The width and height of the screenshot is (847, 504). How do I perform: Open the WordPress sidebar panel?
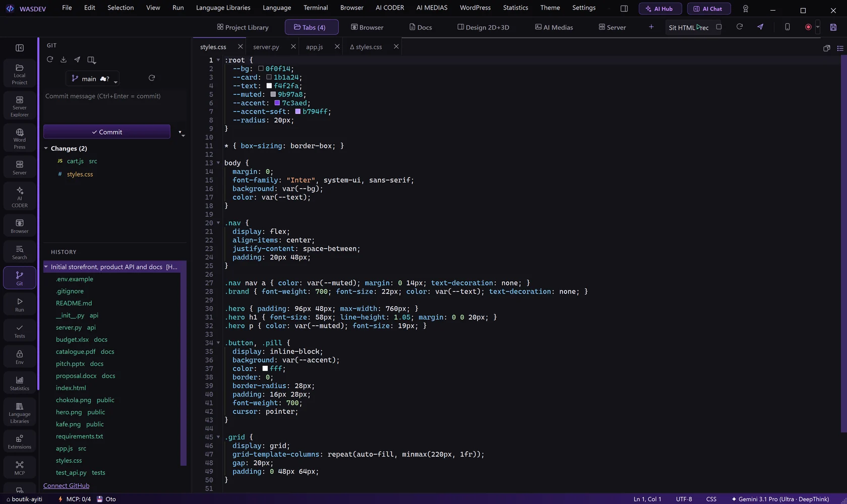point(20,138)
